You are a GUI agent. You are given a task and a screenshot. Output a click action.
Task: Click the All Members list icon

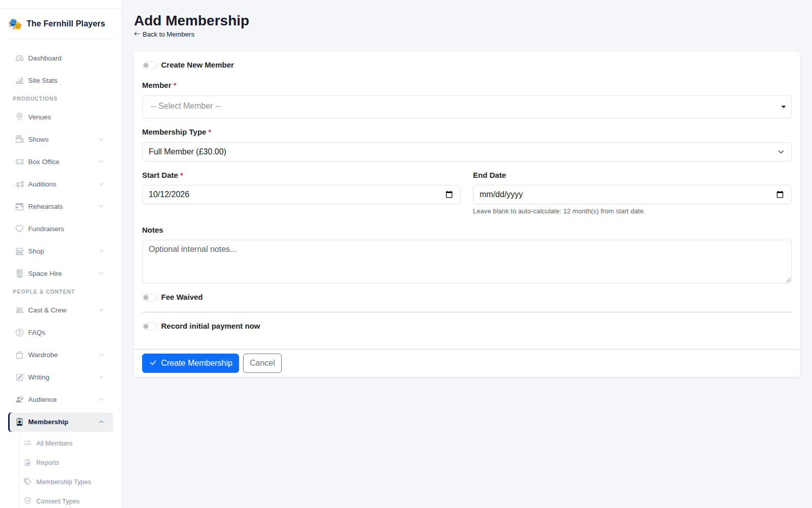[27, 443]
